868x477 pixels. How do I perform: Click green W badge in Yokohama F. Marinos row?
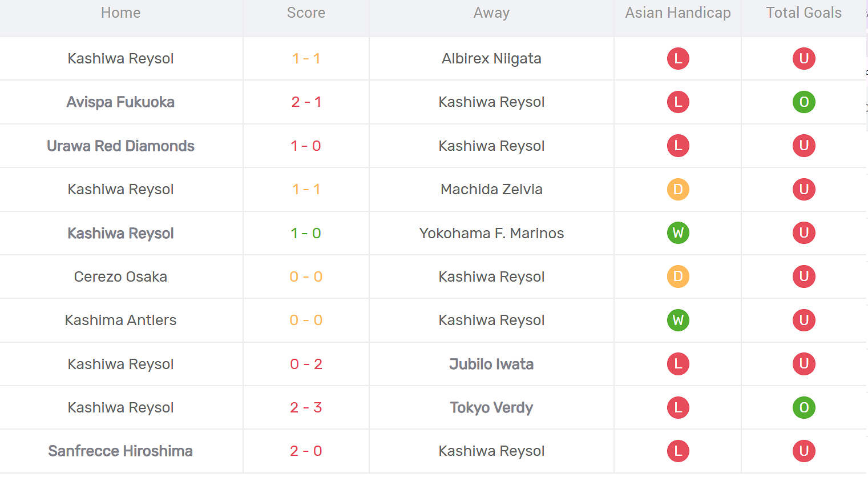pos(678,233)
